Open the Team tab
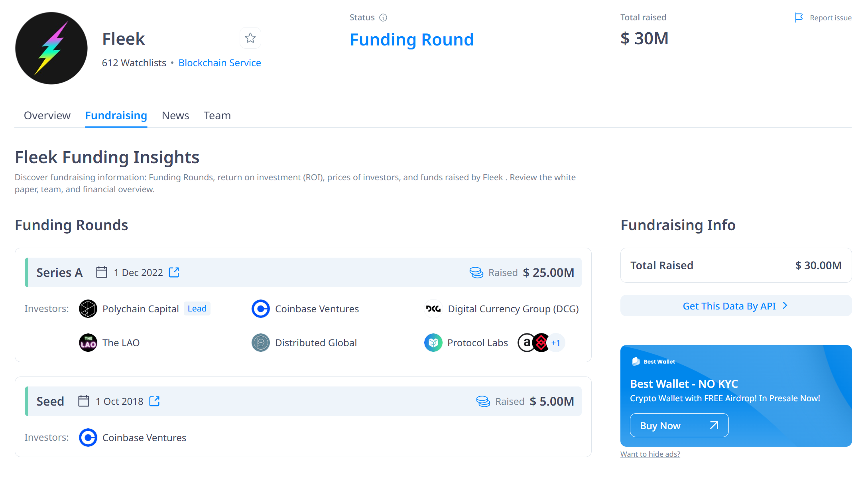The image size is (868, 479). point(217,115)
